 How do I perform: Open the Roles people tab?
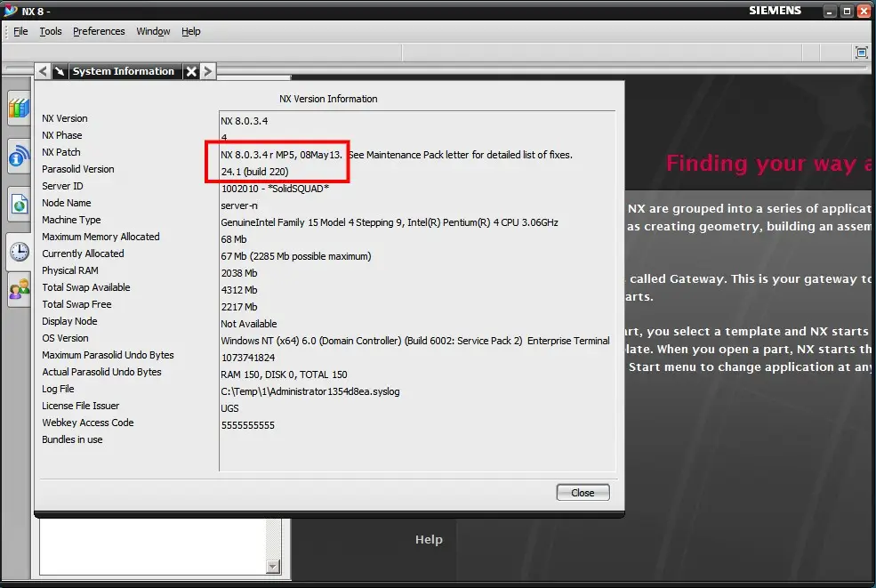point(19,289)
